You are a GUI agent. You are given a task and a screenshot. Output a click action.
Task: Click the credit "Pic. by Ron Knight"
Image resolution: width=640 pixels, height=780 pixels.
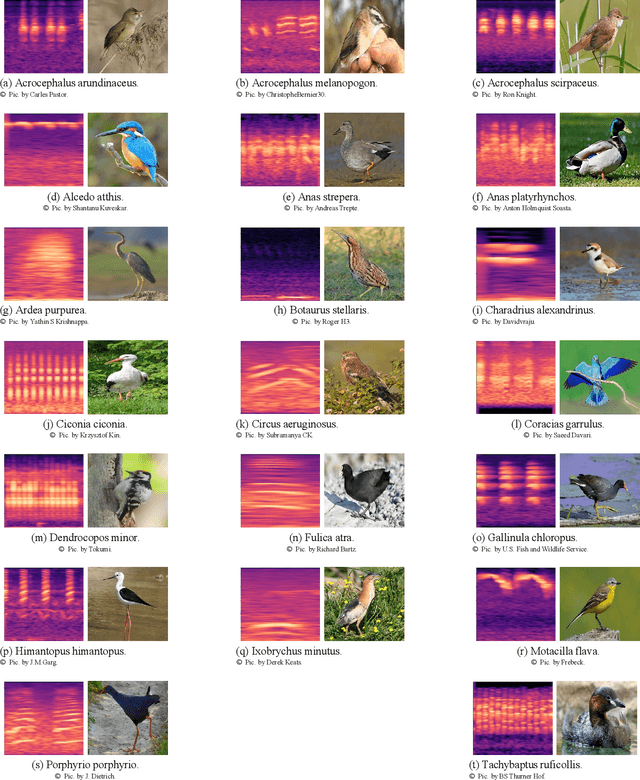coord(514,94)
